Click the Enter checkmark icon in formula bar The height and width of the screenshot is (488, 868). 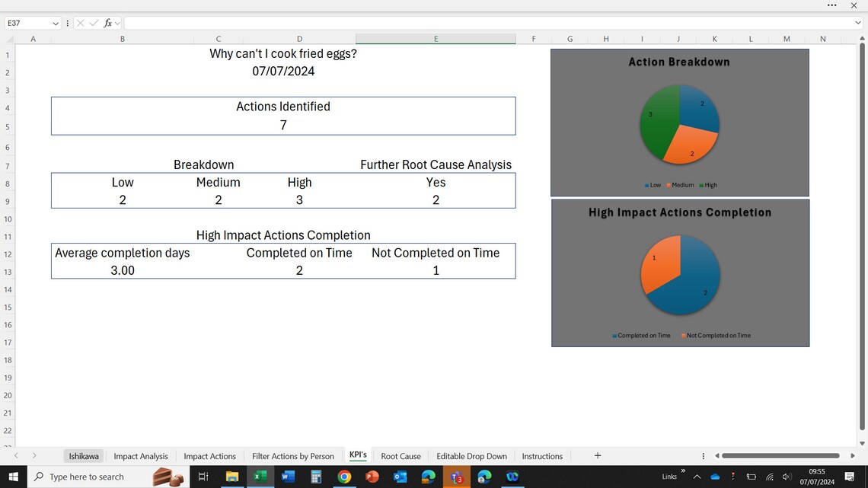click(93, 23)
